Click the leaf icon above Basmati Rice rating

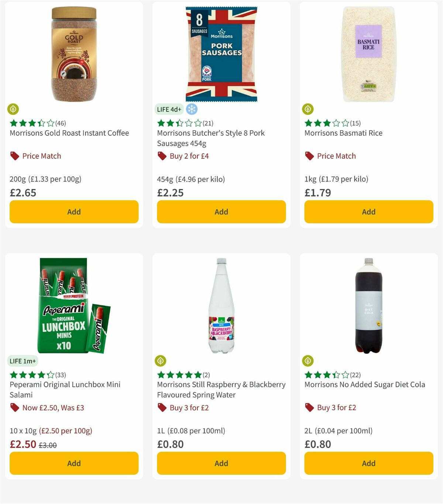coord(309,109)
